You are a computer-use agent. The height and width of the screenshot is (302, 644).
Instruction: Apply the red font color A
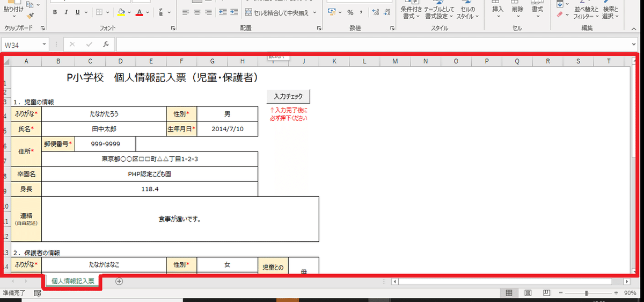(140, 12)
